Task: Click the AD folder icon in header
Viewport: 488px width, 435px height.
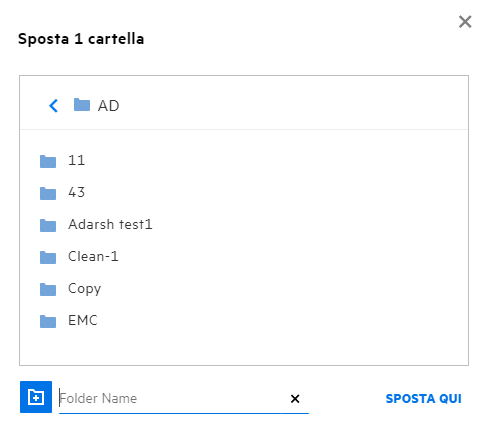Action: 82,105
